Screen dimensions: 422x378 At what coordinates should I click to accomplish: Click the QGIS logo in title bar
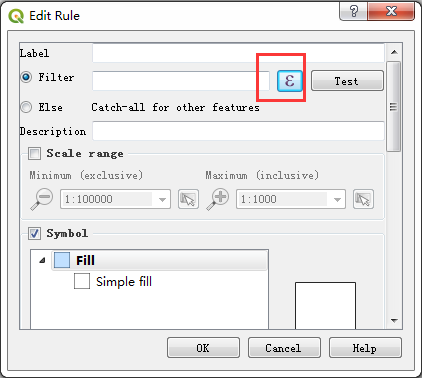point(16,16)
